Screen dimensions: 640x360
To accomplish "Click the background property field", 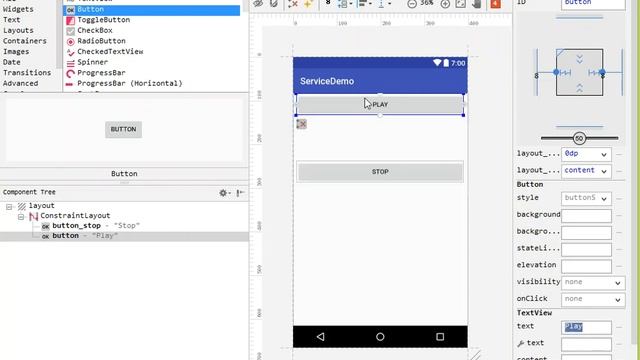I will (x=586, y=216).
